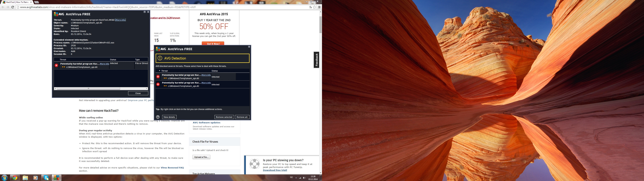
Task: Close the HackTool browser tab
Action: tap(31, 2)
